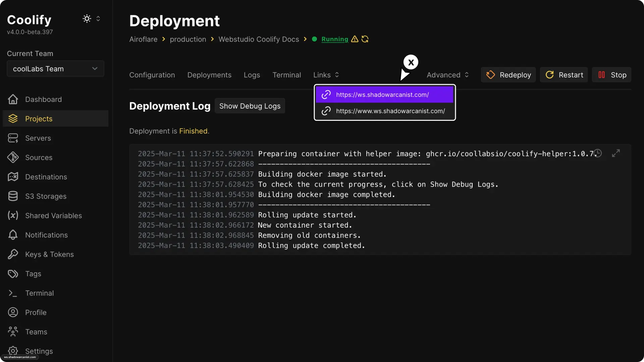The height and width of the screenshot is (362, 644).
Task: Open Servers from the sidebar
Action: 38,138
